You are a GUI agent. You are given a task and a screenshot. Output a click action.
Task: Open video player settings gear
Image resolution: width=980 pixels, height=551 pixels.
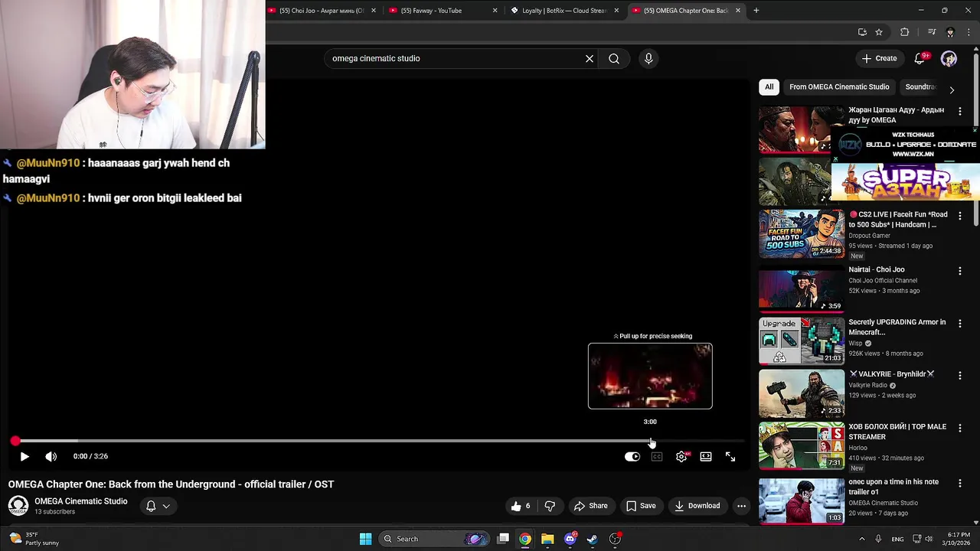pos(681,457)
